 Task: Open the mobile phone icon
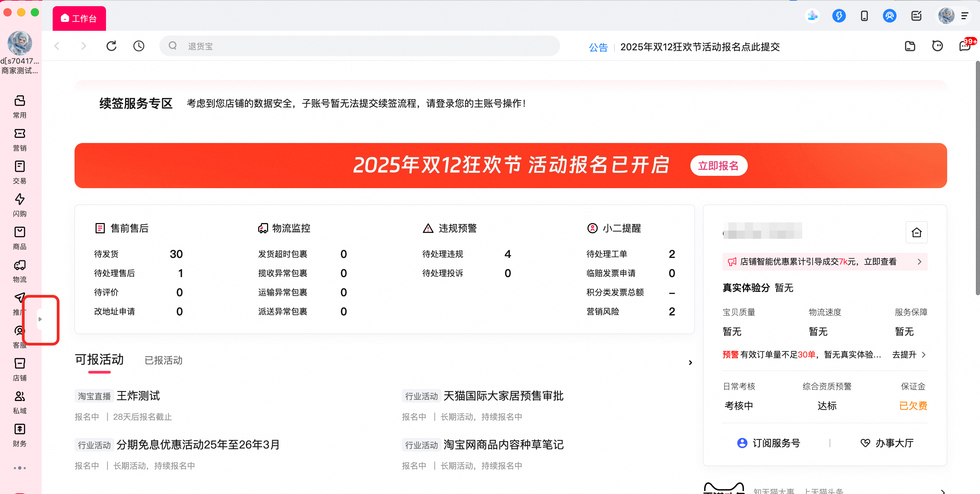864,16
